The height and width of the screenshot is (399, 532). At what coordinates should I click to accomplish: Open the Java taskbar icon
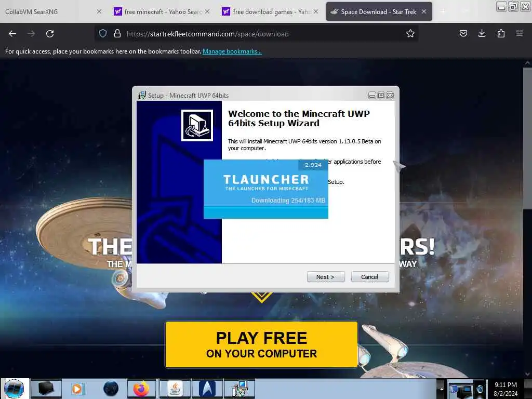tap(175, 389)
